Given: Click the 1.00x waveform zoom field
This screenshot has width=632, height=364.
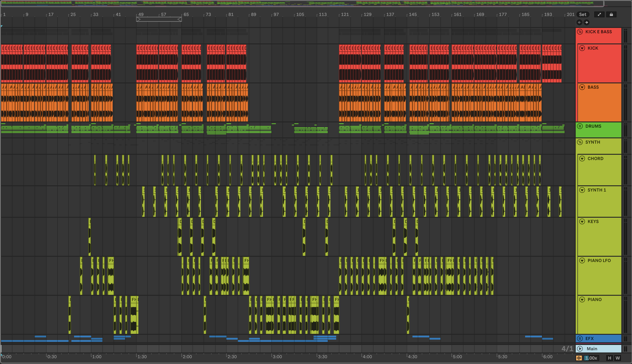Looking at the screenshot, I should click(591, 358).
